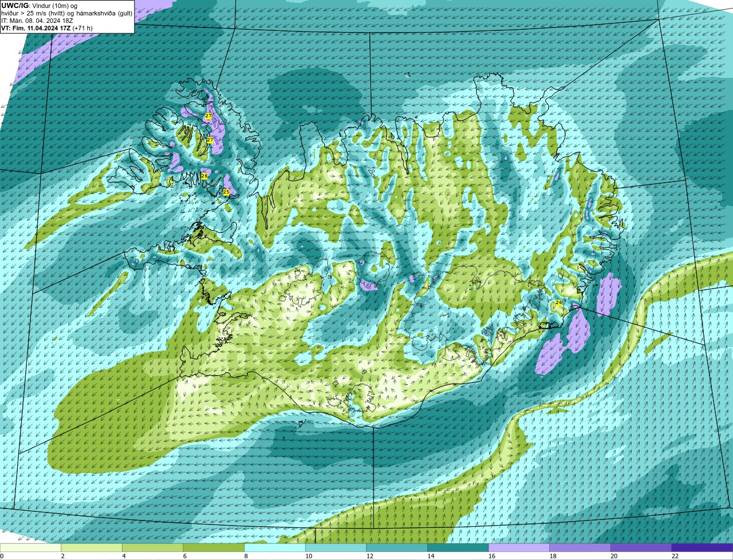The width and height of the screenshot is (733, 560).
Task: Click the 2–4 m/s light green legend swatch
Action: coord(92,547)
